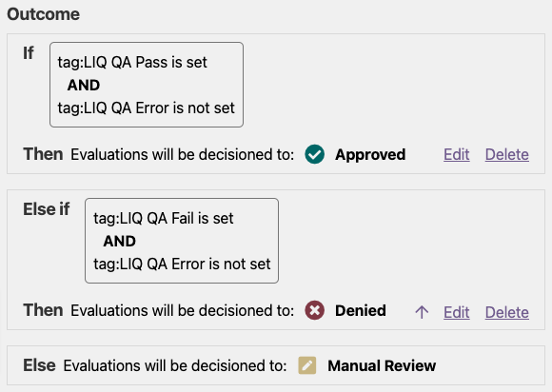Delete the Denied outcome rule
The width and height of the screenshot is (552, 392).
coord(507,312)
